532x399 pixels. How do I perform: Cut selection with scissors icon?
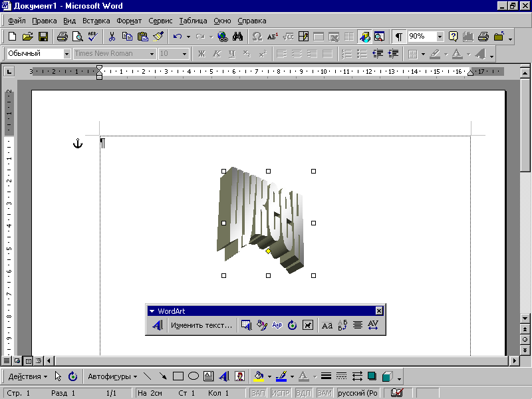pos(112,37)
